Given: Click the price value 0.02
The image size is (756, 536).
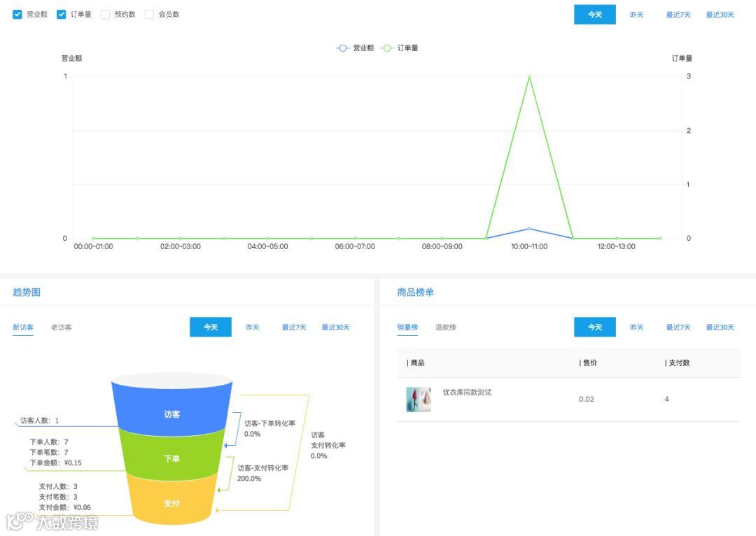Looking at the screenshot, I should click(x=587, y=399).
